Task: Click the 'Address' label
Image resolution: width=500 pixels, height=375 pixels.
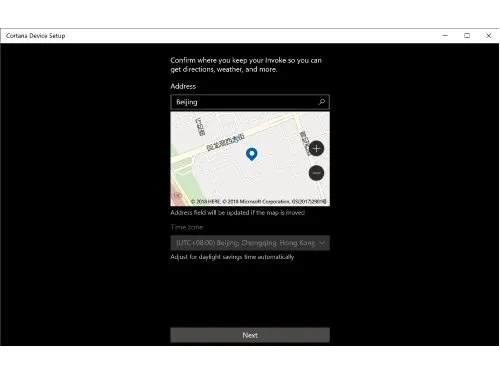Action: coord(183,86)
